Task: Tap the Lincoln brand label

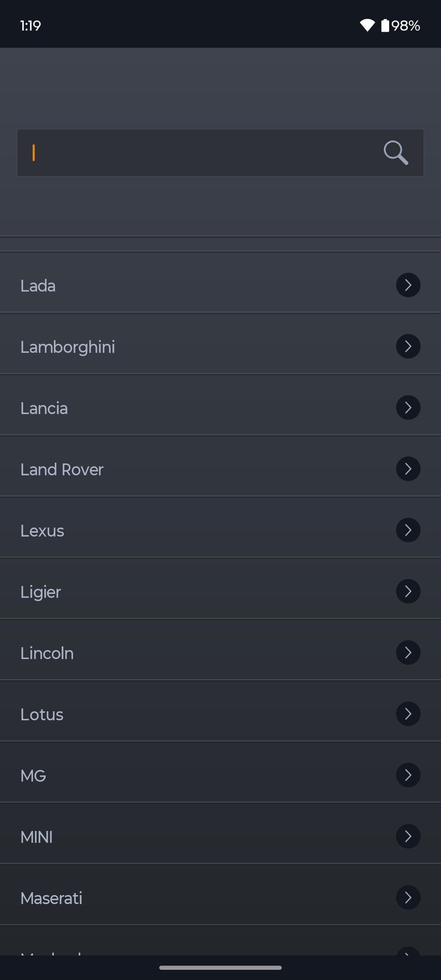Action: [x=47, y=653]
